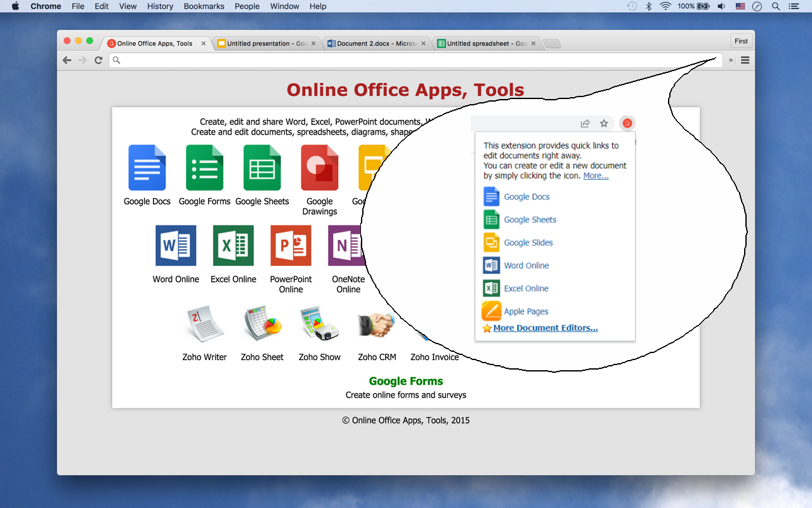Click the Apple Pages link in the popup
Viewport: 812px width, 508px height.
[x=526, y=311]
